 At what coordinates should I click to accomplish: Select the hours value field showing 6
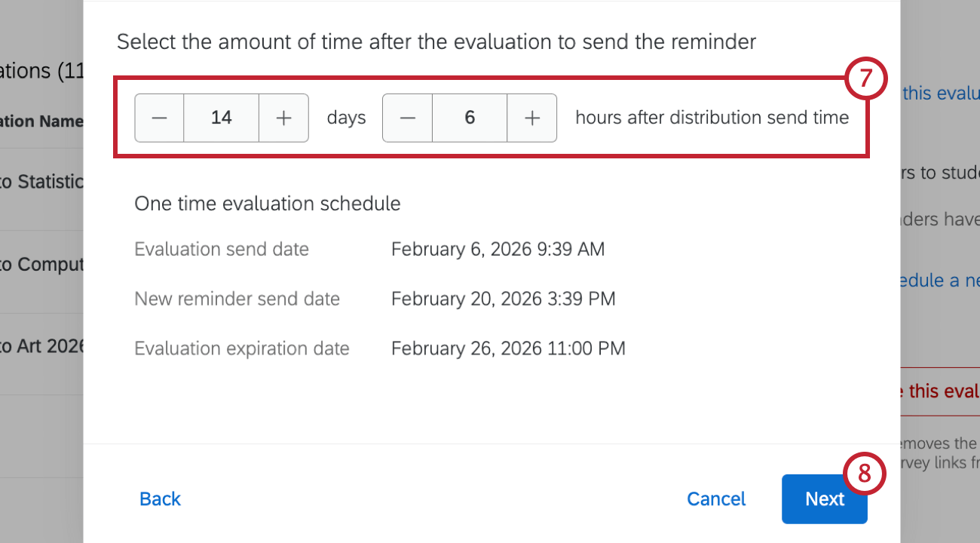(x=469, y=118)
